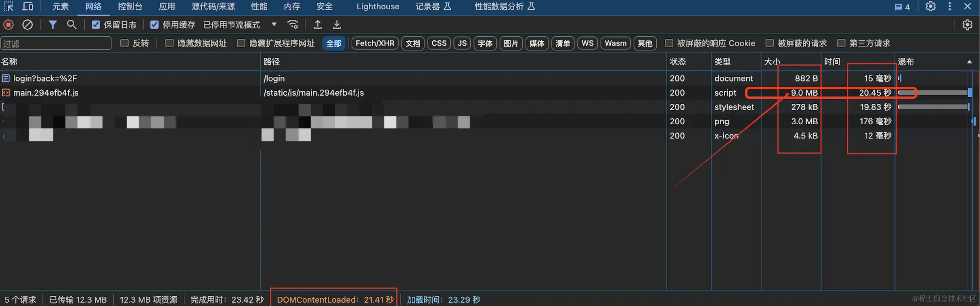Viewport: 980px width, 306px height.
Task: Click the 时间 column header
Action: pyautogui.click(x=858, y=62)
